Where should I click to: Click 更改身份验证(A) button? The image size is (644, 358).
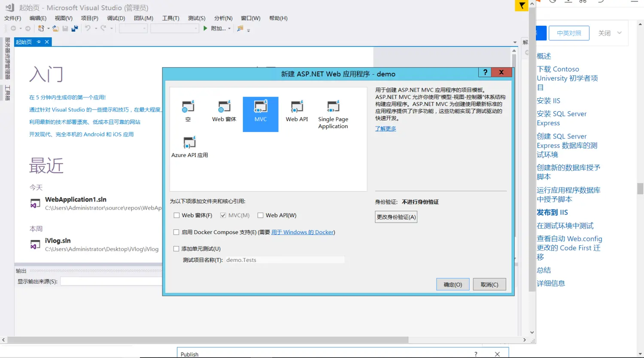396,217
